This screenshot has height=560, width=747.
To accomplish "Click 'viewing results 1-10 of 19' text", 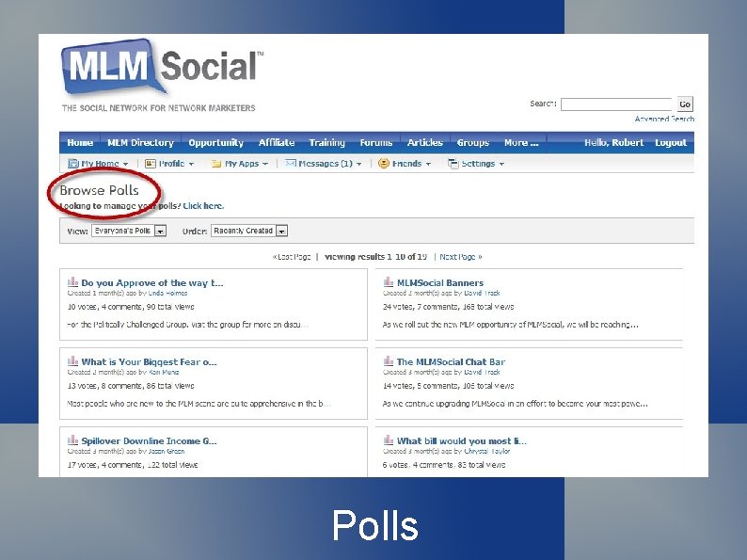I will [376, 257].
